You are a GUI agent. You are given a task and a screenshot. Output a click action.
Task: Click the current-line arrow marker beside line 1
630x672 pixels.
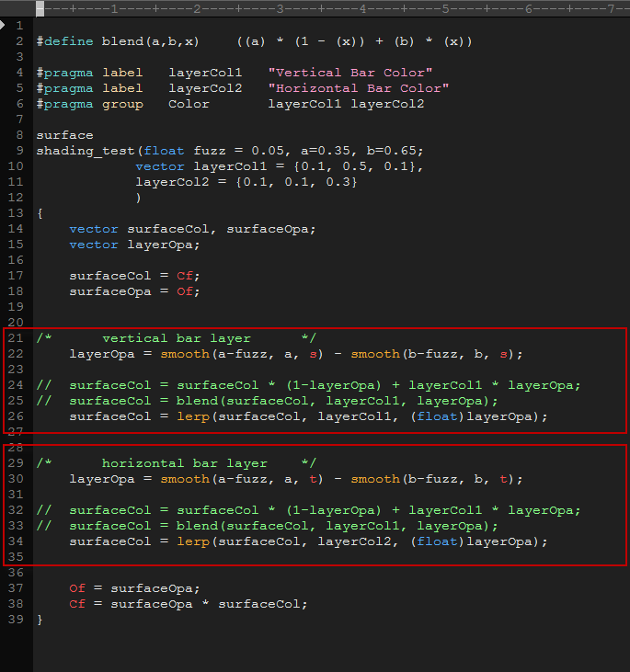coord(2,25)
